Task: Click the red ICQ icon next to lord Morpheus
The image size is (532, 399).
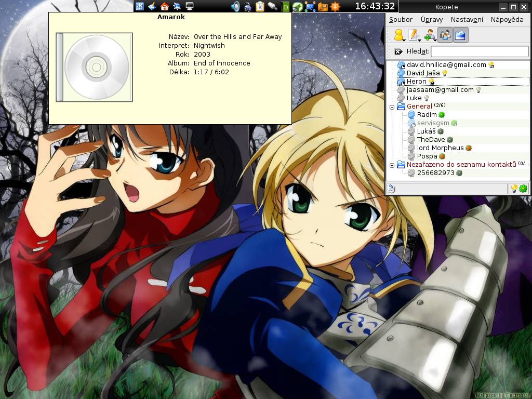Action: (469, 148)
